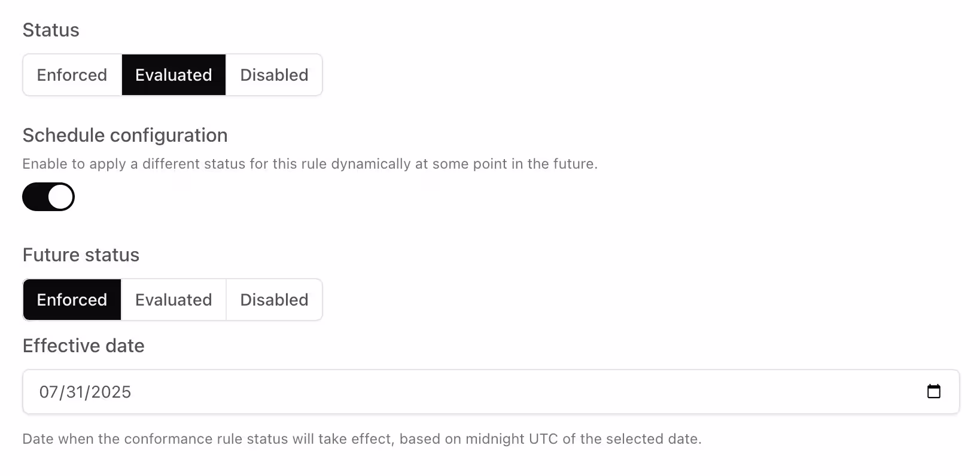Pick Evaluated for the future rule status
Screen dimensions: 980x476
tap(173, 300)
